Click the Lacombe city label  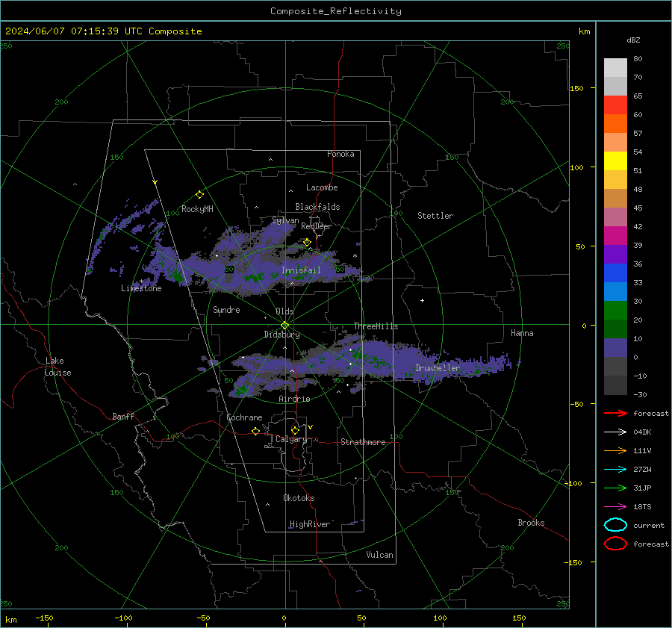322,187
